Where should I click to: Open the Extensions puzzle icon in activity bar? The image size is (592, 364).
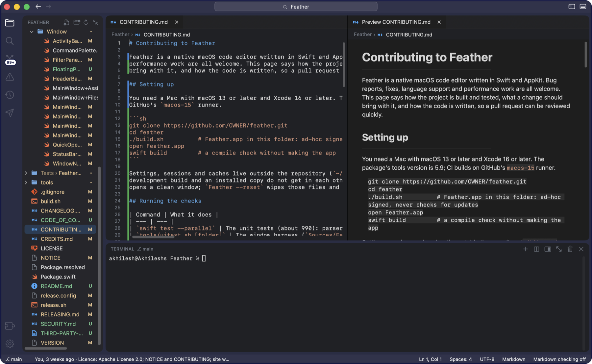pos(10,326)
